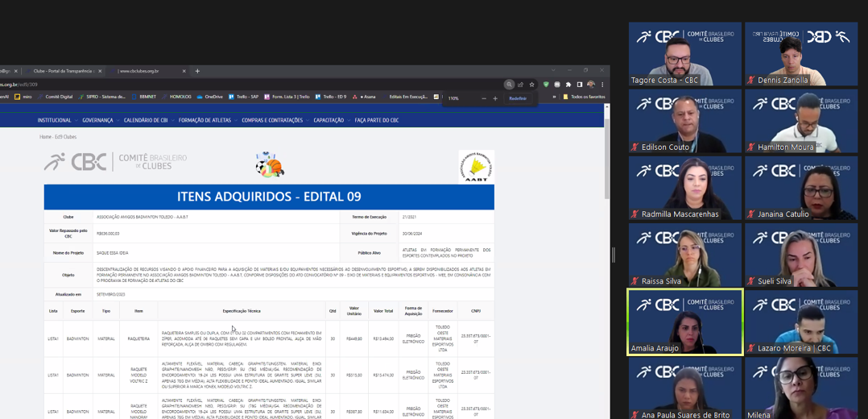Viewport: 868px width, 419px height.
Task: Click the share page icon in address bar
Action: (520, 85)
